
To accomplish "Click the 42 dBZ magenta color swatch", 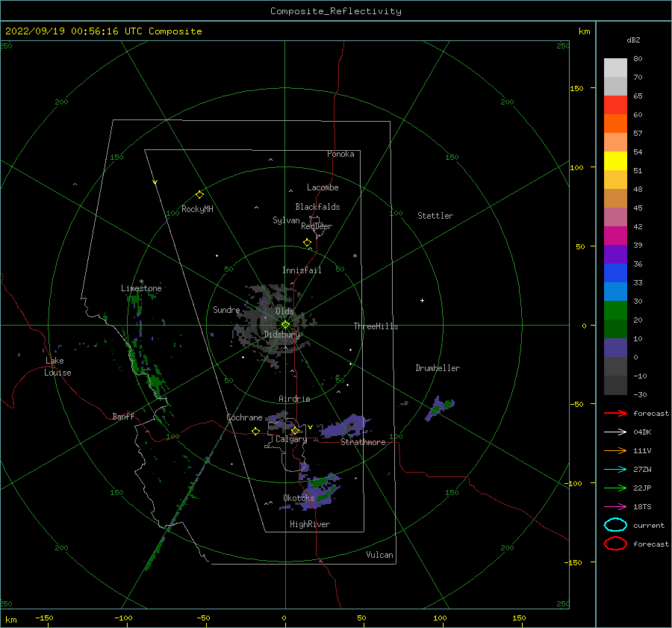I will [x=615, y=235].
